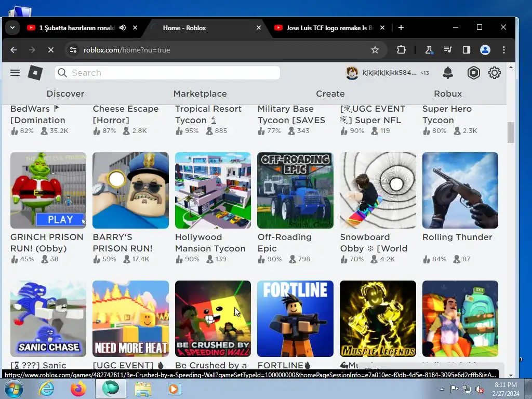View site information icon in address bar
532x399 pixels.
pyautogui.click(x=73, y=50)
